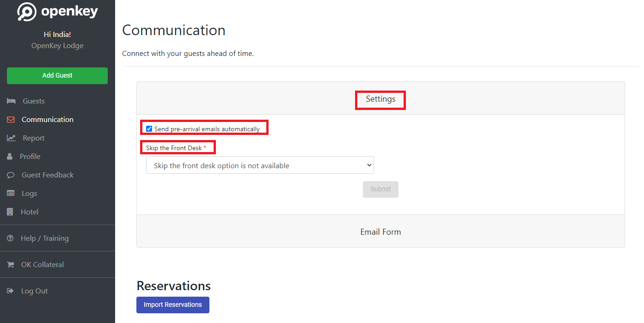Expand the Email Form section
This screenshot has height=323, width=644.
coord(380,232)
